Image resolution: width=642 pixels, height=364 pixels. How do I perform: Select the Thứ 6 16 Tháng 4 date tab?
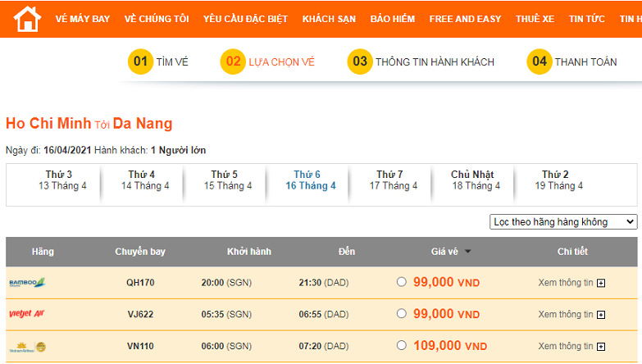311,180
